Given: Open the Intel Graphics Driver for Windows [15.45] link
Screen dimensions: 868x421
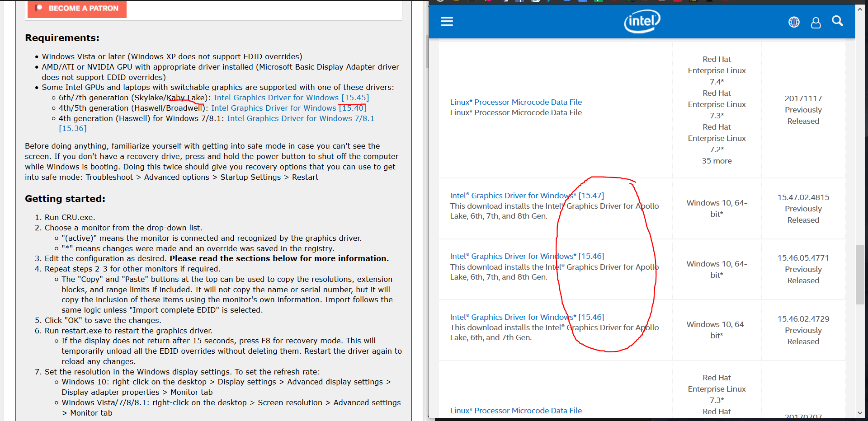Looking at the screenshot, I should coord(291,98).
